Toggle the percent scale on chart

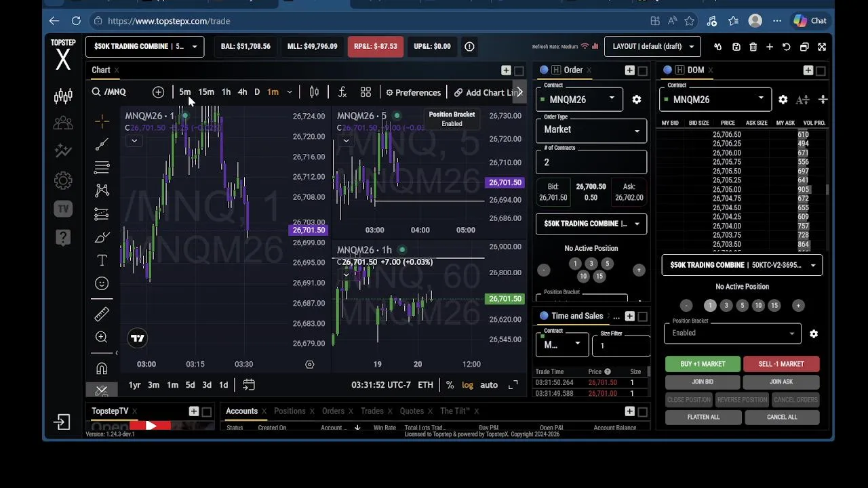[x=450, y=385]
